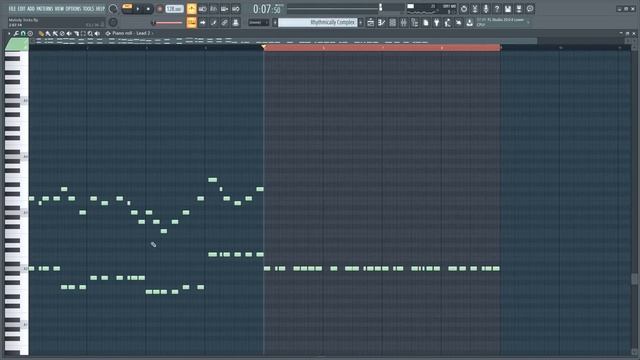Open the piano roll stamp menu
This screenshot has height=360, width=640.
click(x=30, y=33)
